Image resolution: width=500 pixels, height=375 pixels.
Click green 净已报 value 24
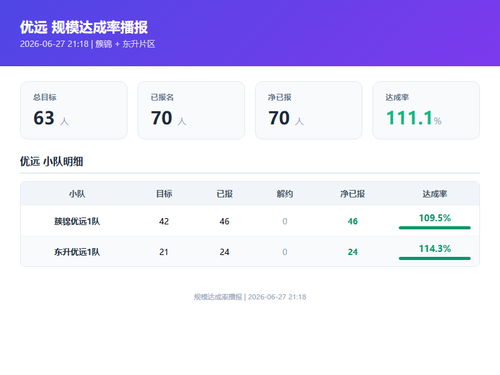353,252
